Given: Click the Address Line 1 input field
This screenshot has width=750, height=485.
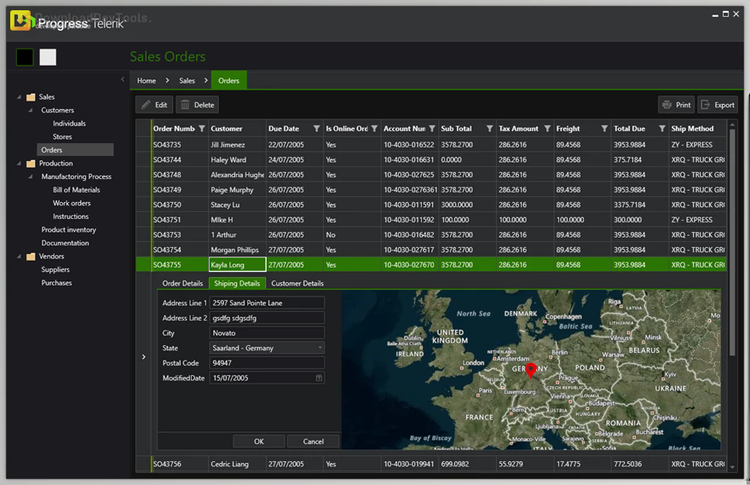Looking at the screenshot, I should pyautogui.click(x=266, y=303).
